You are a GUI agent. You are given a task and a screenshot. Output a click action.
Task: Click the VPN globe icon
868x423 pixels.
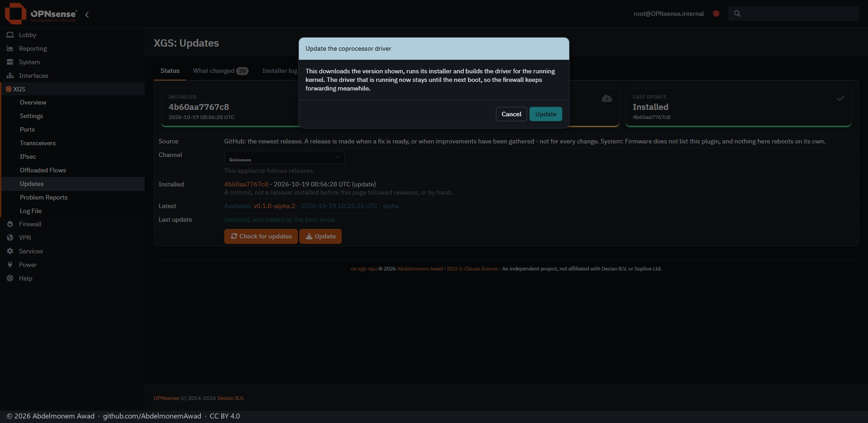click(10, 238)
